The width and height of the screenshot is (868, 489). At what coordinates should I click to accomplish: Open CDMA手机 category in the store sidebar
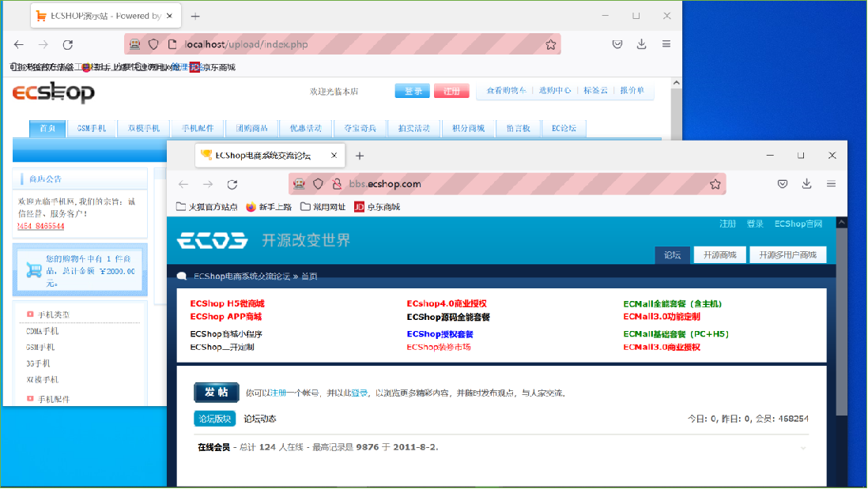(42, 331)
